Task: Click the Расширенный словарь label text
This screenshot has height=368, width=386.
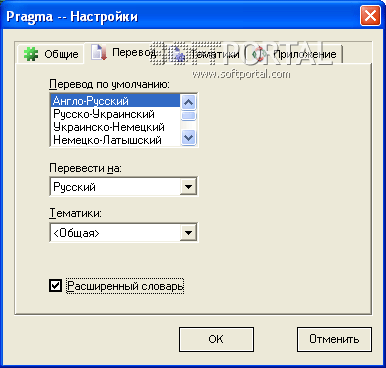Action: tap(125, 286)
